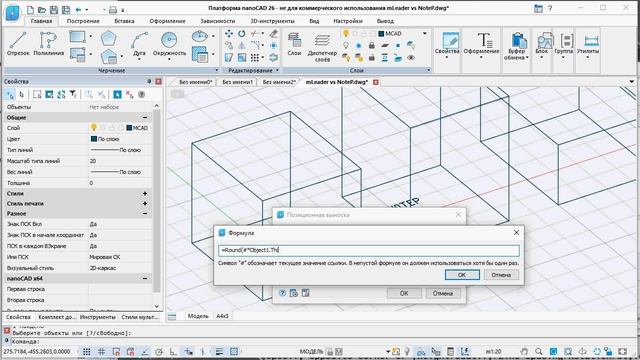Viewport: 640px width, 360px height.
Task: Click the move tool in Редактирование
Action: 229,34
